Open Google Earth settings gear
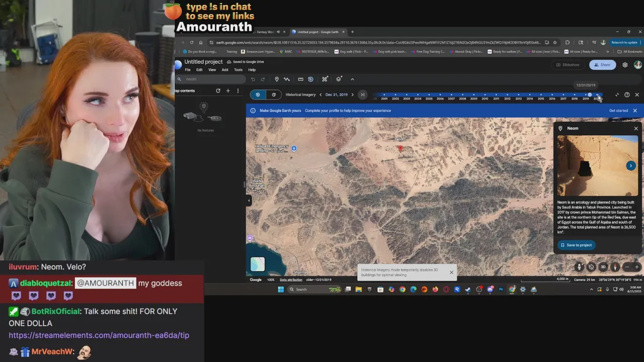 click(625, 65)
